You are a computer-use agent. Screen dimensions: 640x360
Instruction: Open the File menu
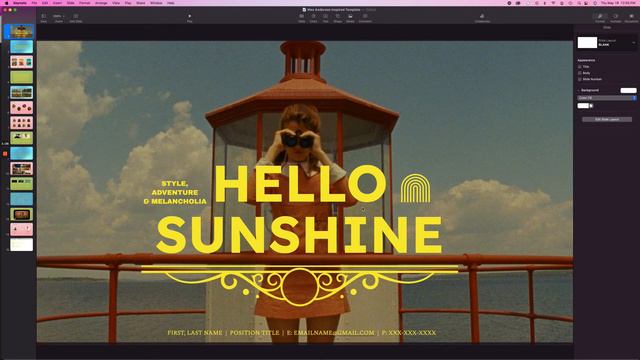click(34, 3)
